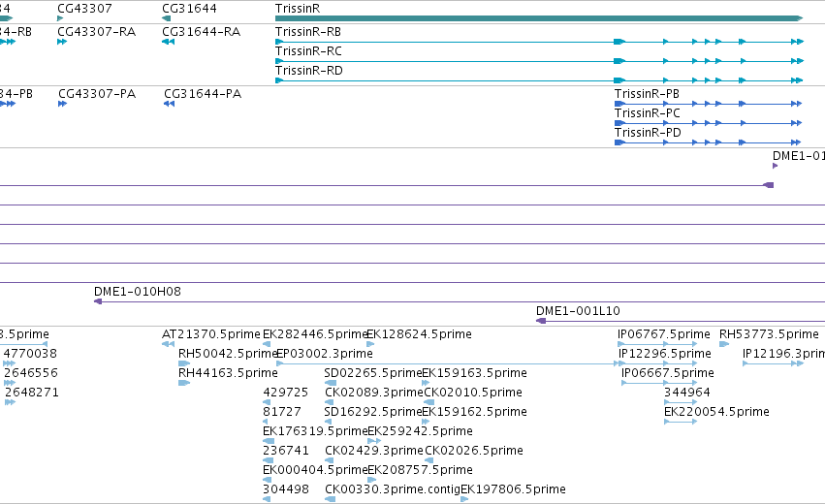Click the SD02265.5prime EST label
This screenshot has height=504, width=825.
(x=373, y=373)
